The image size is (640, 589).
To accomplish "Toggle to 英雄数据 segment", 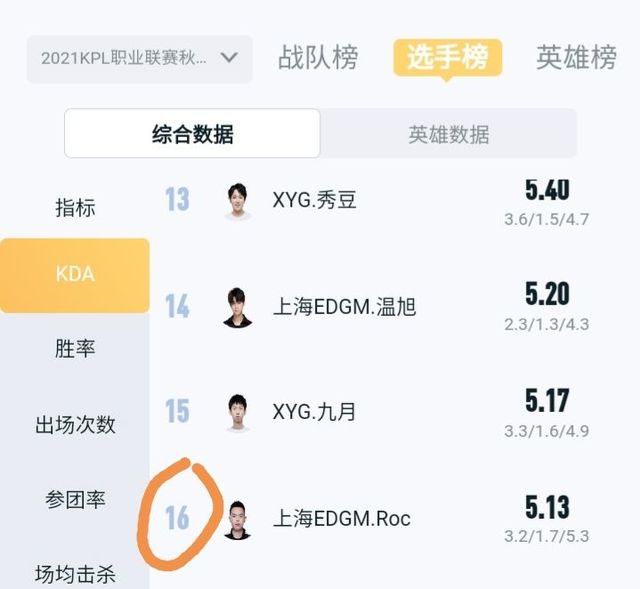I will pos(448,134).
